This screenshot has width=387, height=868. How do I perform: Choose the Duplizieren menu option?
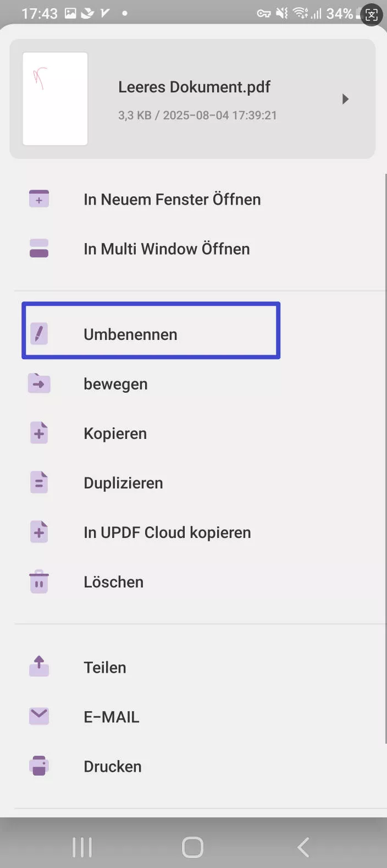point(123,482)
